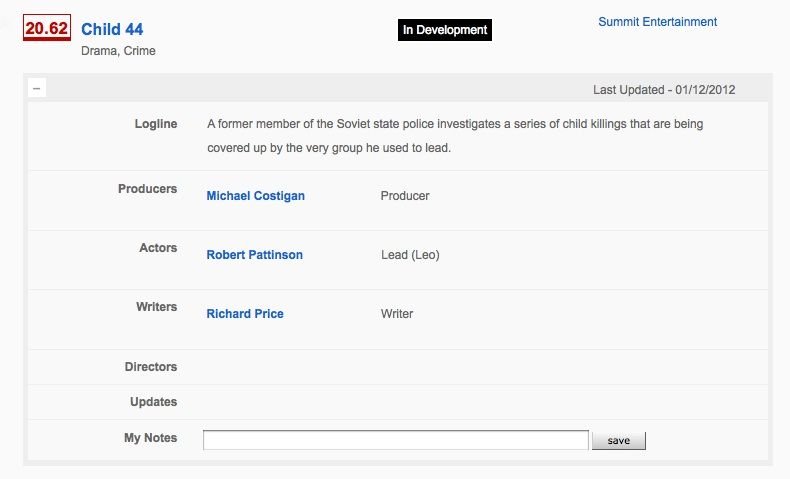Viewport: 790px width, 479px height.
Task: Focus the My Notes text field
Action: click(395, 440)
